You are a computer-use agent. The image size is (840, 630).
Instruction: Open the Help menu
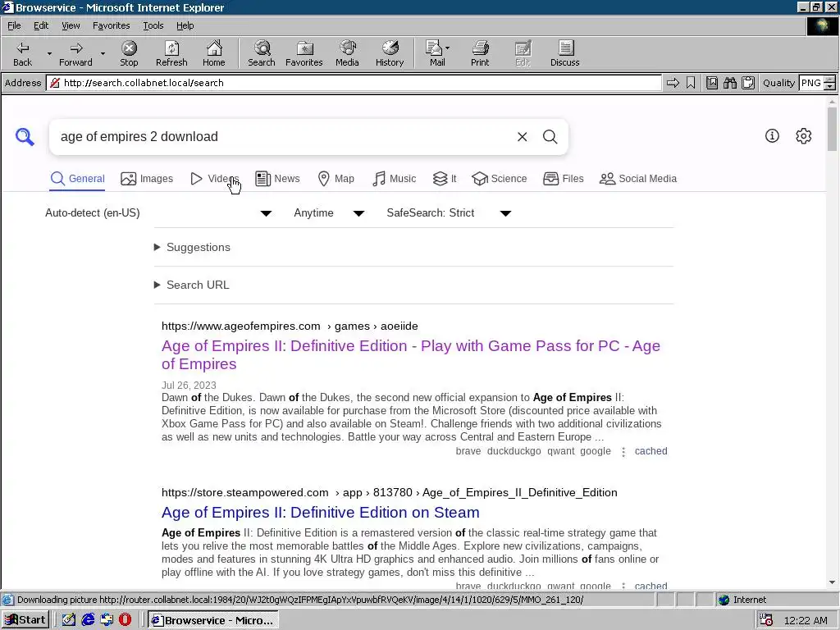point(185,25)
